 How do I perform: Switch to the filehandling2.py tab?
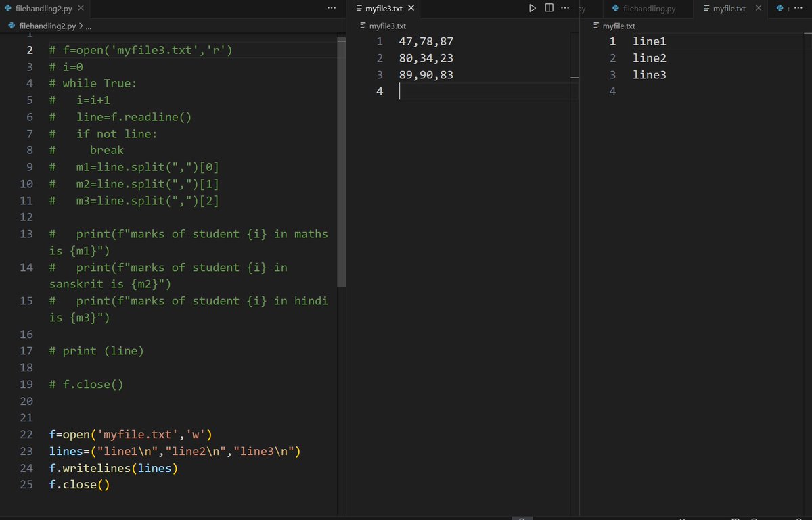(45, 8)
